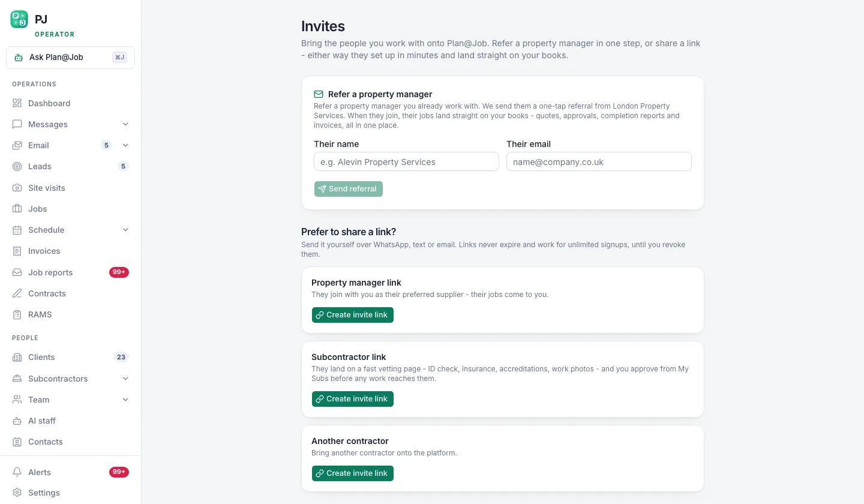Screen dimensions: 864x504
Task: Click the Subcontractors hard hat icon
Action: [17, 379]
